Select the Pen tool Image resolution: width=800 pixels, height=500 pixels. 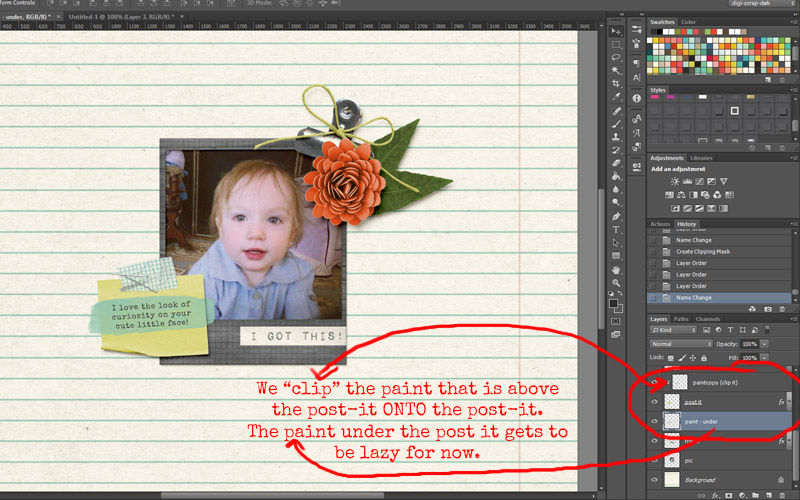(616, 216)
